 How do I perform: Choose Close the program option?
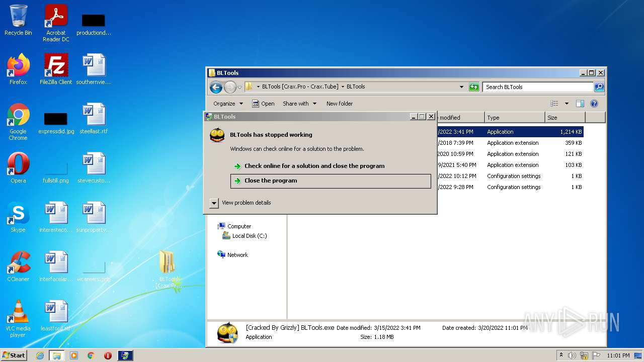[331, 181]
